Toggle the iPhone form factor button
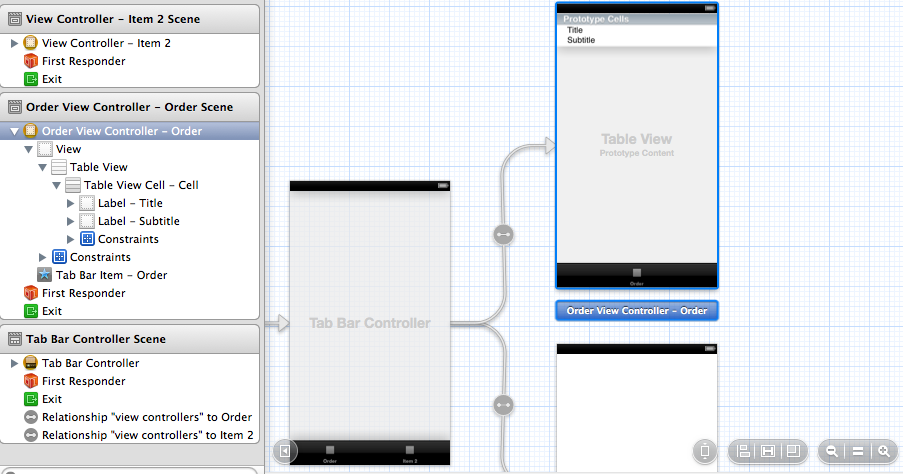The width and height of the screenshot is (903, 474). click(704, 451)
